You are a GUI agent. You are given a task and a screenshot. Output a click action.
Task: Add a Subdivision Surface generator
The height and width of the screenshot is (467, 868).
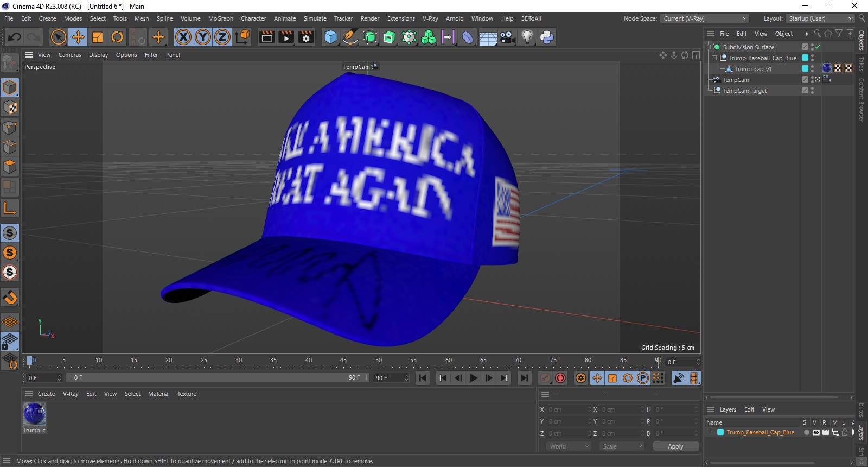pyautogui.click(x=370, y=37)
